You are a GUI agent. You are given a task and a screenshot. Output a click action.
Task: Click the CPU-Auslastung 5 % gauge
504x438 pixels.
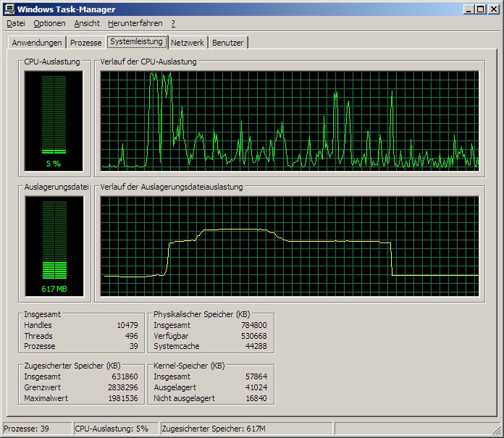point(54,120)
